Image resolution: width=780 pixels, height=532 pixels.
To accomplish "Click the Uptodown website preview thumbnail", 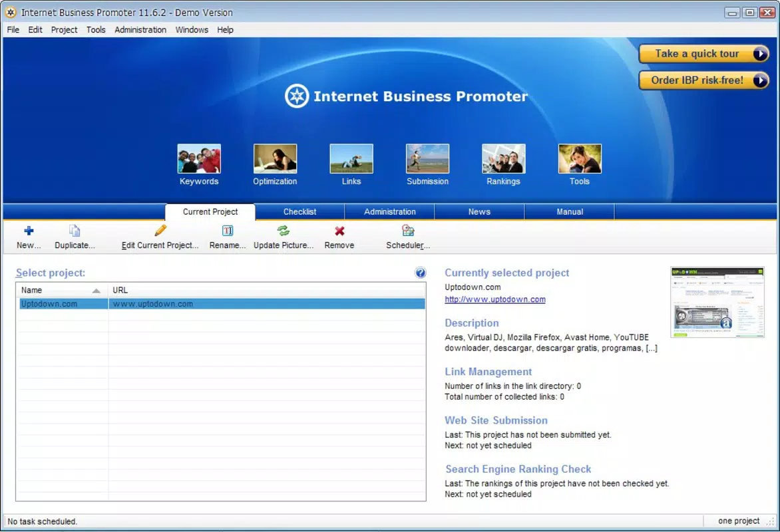I will point(717,303).
